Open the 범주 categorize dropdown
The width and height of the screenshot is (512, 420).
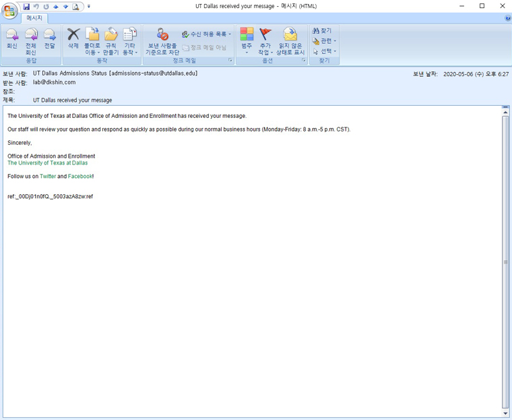[247, 41]
